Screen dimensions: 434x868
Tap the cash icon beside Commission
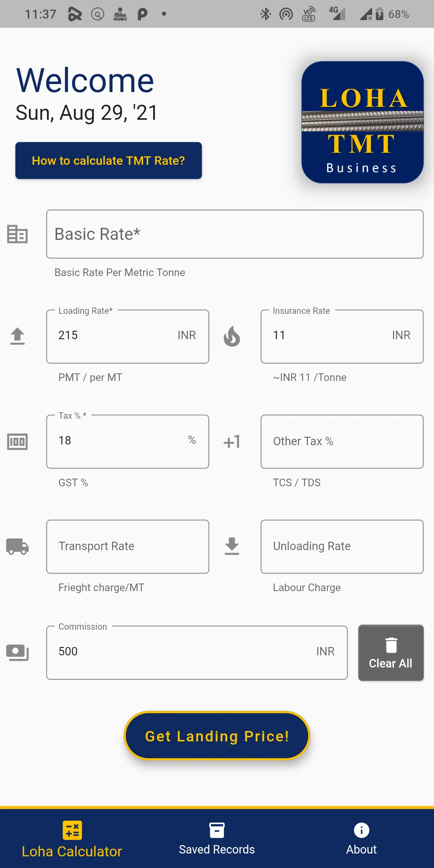coord(17,652)
